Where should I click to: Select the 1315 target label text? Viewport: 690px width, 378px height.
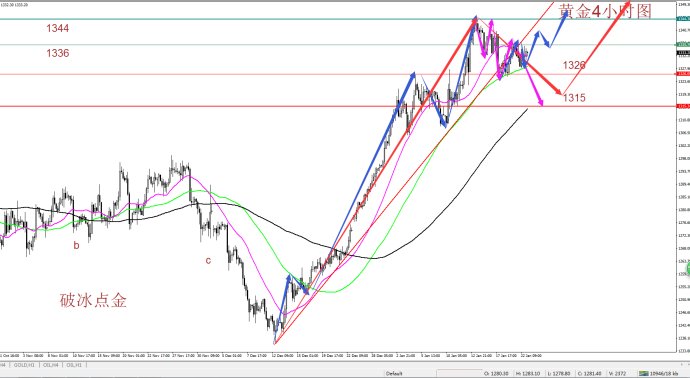click(x=574, y=98)
